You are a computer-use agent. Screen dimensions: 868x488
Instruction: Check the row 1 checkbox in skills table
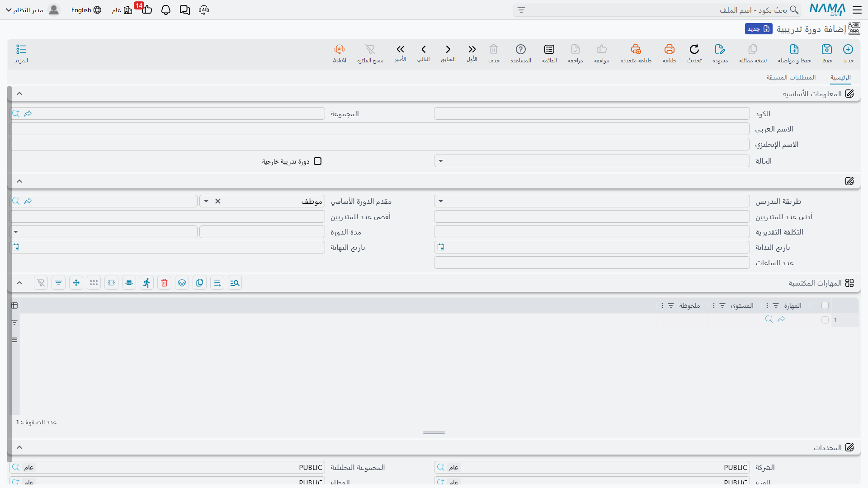coord(825,320)
